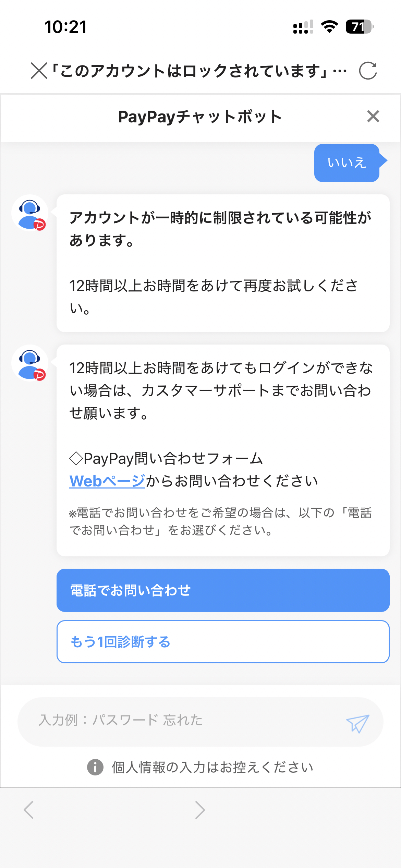Tap the PayPayチャットボット header title
Viewport: 401px width, 868px height.
tap(200, 117)
